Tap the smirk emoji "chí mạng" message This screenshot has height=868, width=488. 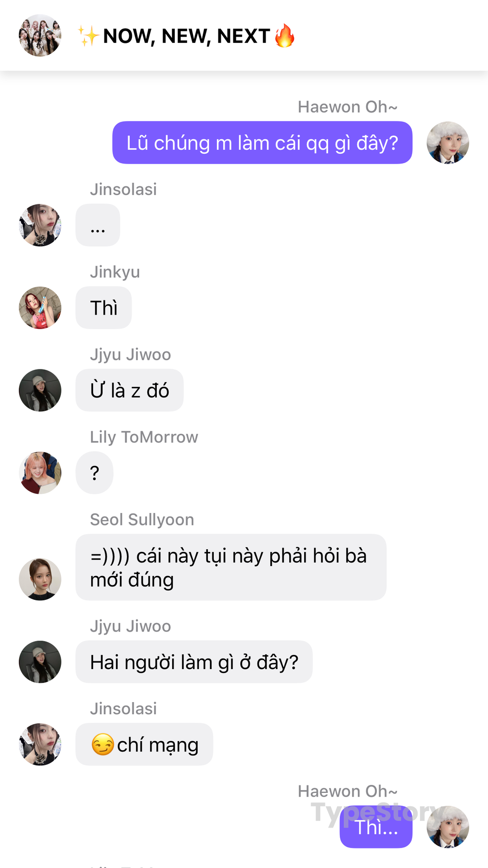coord(144,745)
